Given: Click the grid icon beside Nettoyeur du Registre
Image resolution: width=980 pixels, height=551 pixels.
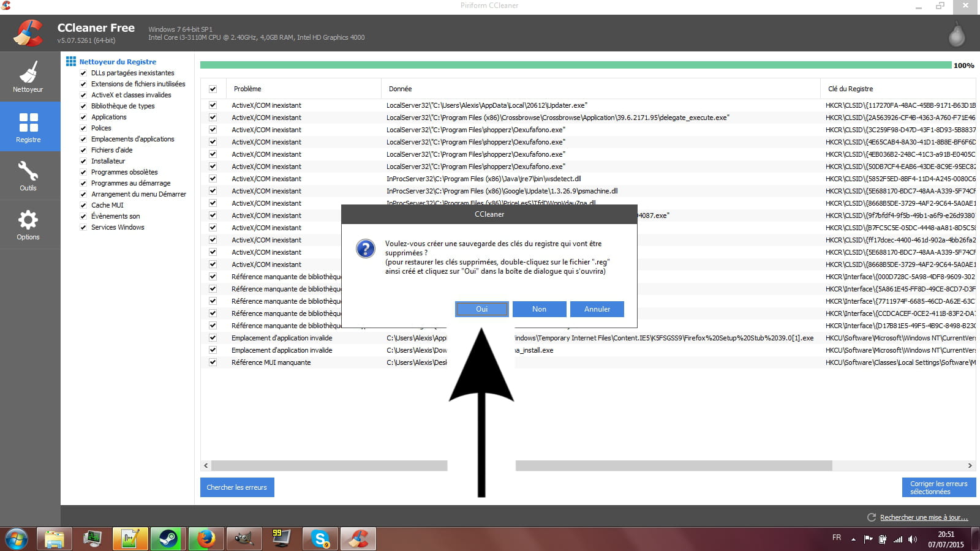Looking at the screenshot, I should pyautogui.click(x=71, y=61).
